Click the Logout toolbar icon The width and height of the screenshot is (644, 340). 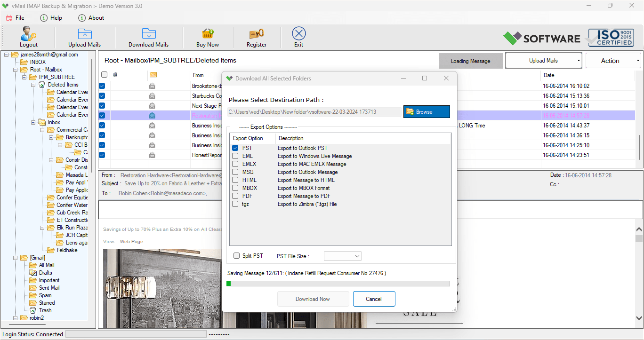click(x=29, y=34)
